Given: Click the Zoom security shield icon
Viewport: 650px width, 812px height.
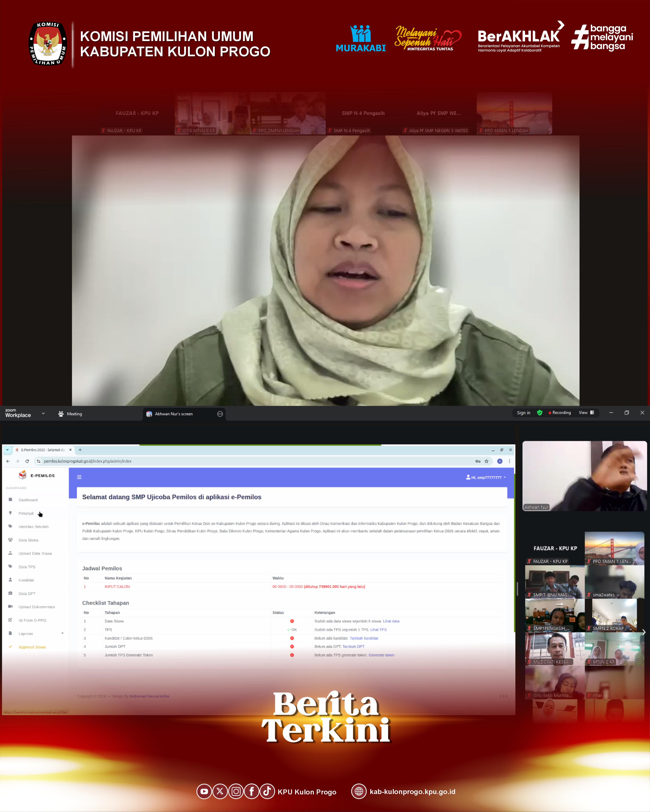Looking at the screenshot, I should tap(540, 413).
